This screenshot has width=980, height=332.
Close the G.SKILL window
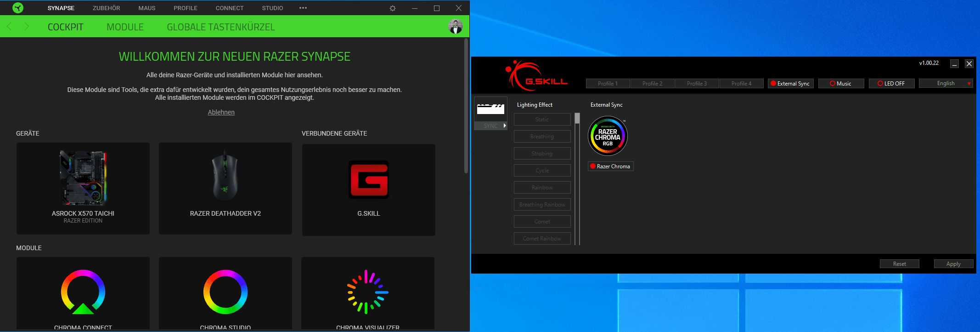[969, 64]
